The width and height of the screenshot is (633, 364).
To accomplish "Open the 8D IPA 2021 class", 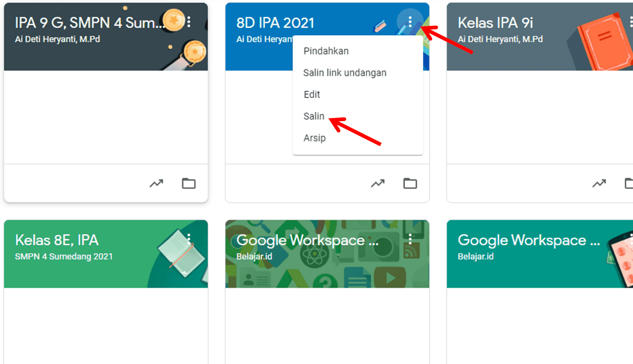I will (276, 23).
